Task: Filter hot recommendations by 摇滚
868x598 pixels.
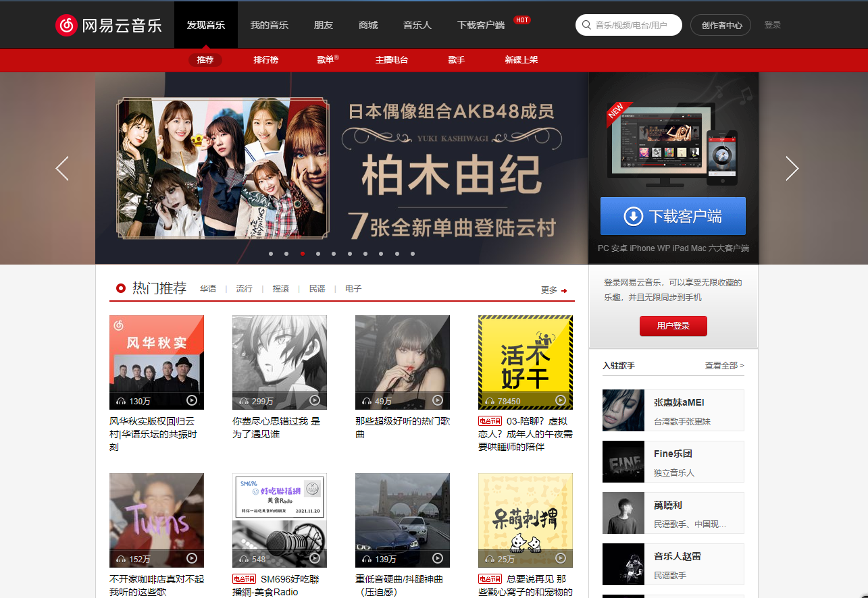Action: pyautogui.click(x=281, y=289)
